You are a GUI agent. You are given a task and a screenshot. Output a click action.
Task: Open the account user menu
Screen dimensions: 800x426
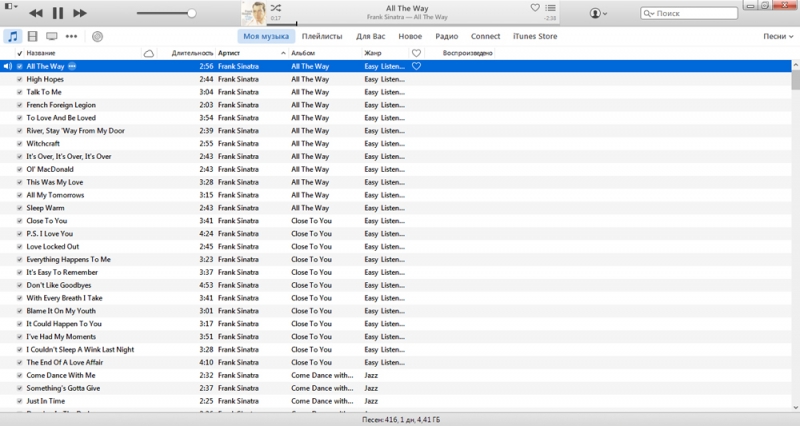pos(598,13)
